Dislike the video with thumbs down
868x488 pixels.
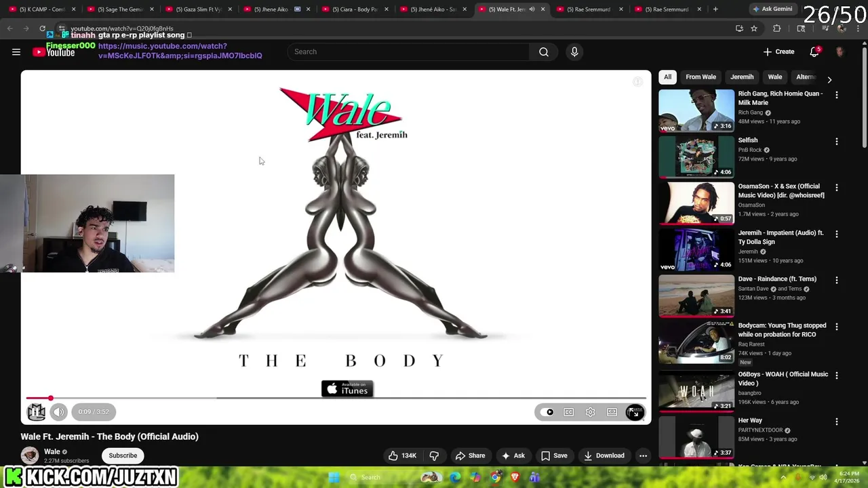tap(434, 455)
